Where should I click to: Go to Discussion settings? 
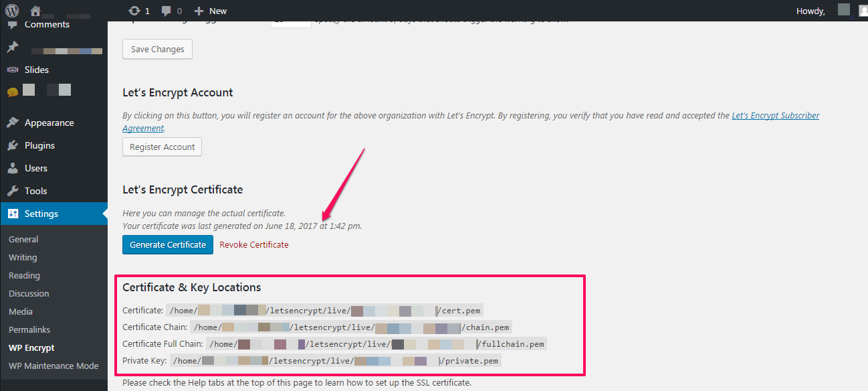(x=29, y=293)
